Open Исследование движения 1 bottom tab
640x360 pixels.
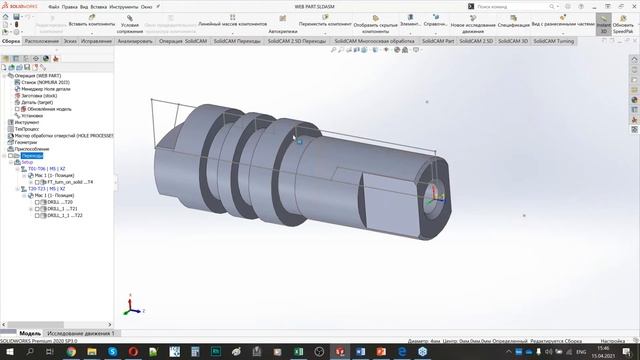click(x=81, y=333)
